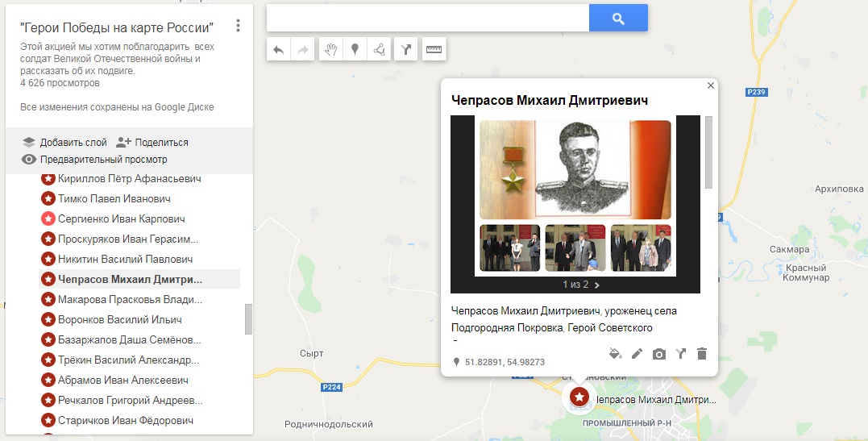Image resolution: width=868 pixels, height=441 pixels.
Task: Edit marker with the pencil icon
Action: click(x=638, y=353)
